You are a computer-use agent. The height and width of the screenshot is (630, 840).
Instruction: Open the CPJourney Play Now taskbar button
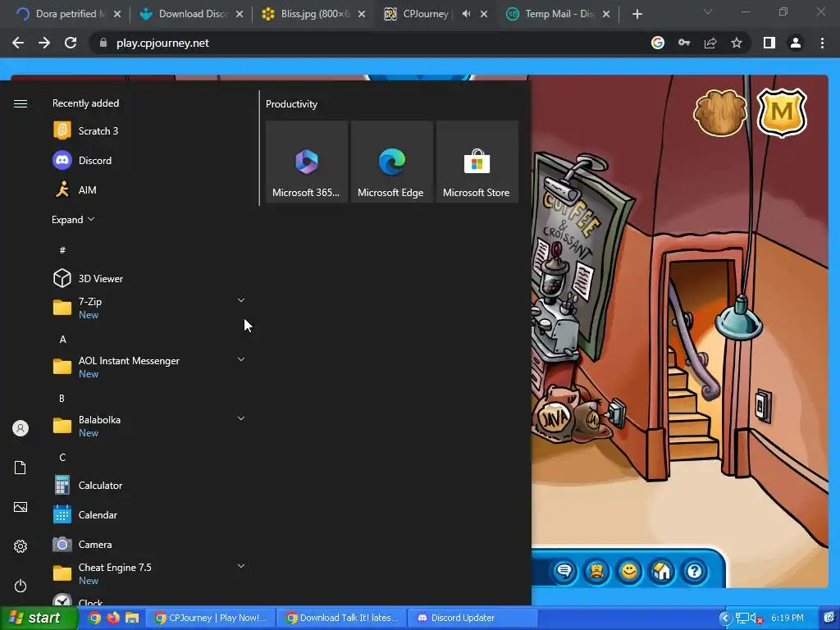(x=211, y=618)
